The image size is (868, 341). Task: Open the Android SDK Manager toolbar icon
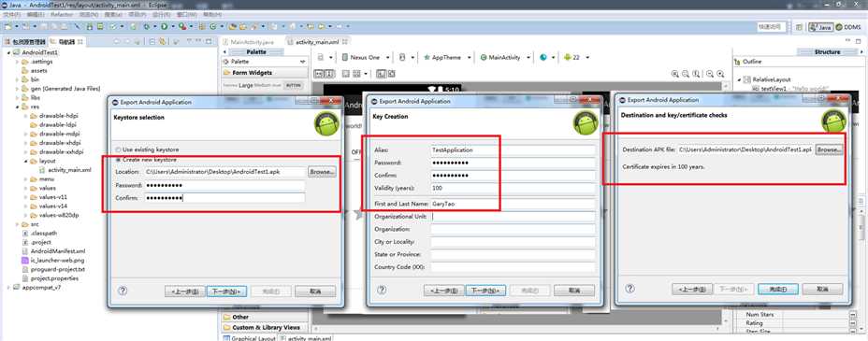pos(89,26)
